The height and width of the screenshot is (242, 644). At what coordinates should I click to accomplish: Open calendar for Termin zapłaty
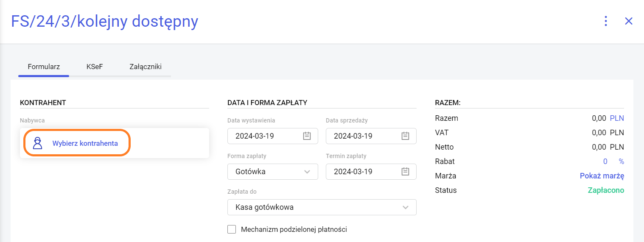(405, 172)
